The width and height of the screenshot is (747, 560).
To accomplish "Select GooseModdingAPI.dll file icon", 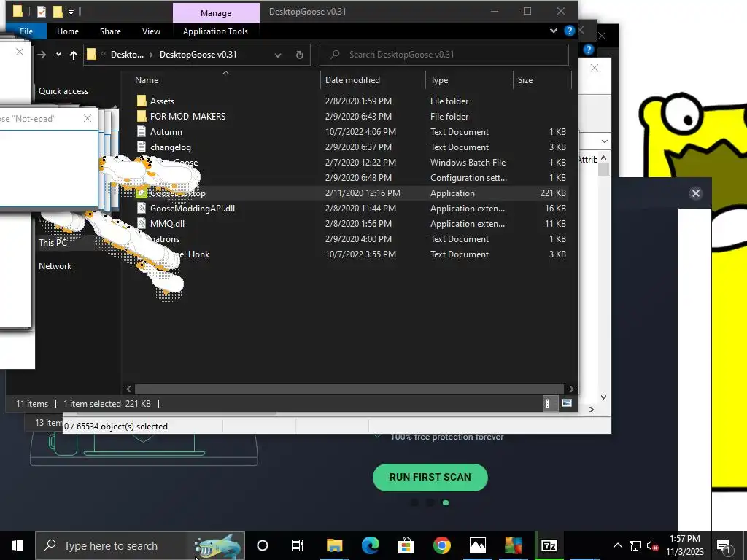I will click(x=142, y=208).
